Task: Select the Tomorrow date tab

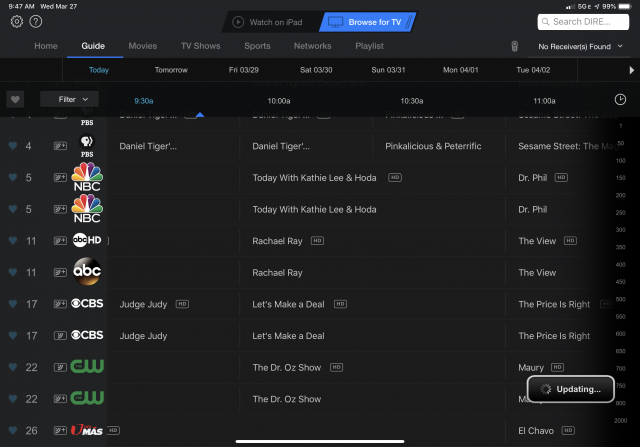Action: coord(171,70)
